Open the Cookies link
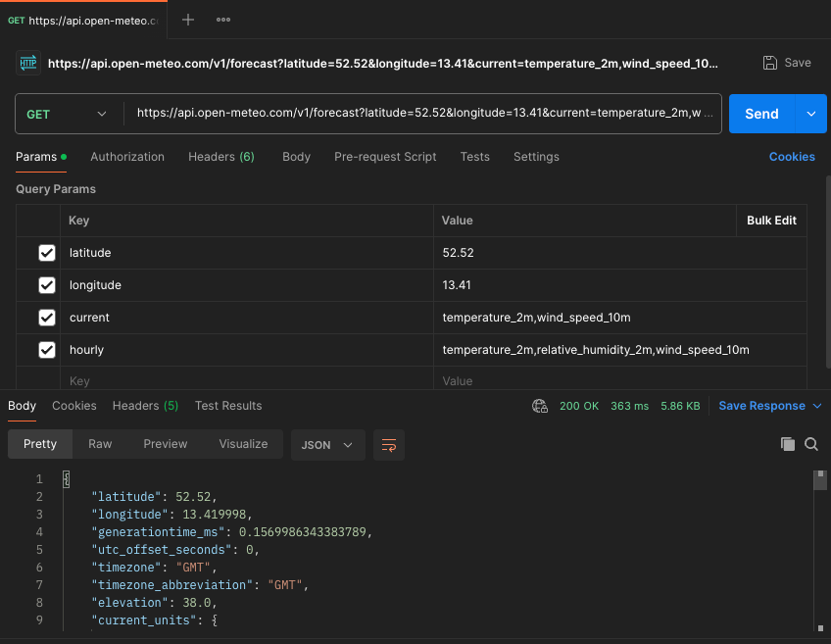Screen dimensions: 831x644 (x=792, y=157)
